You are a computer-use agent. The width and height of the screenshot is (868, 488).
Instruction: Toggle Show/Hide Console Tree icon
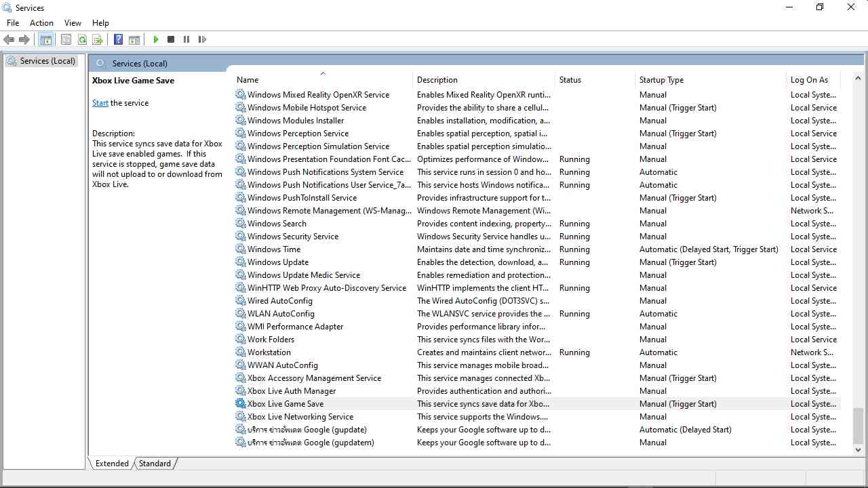[46, 39]
